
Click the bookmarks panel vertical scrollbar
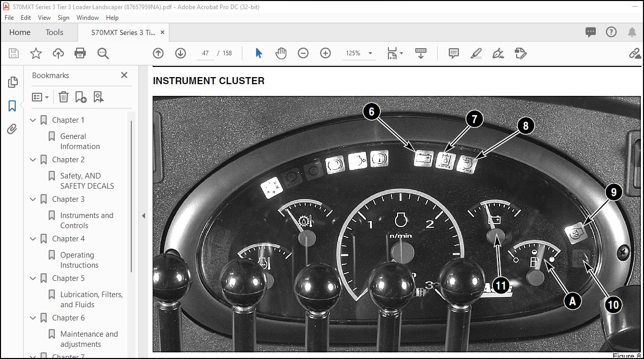131,196
